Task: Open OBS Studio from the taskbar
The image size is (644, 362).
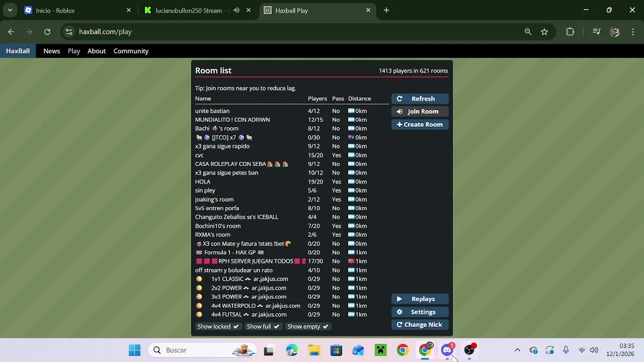Action: [469, 350]
